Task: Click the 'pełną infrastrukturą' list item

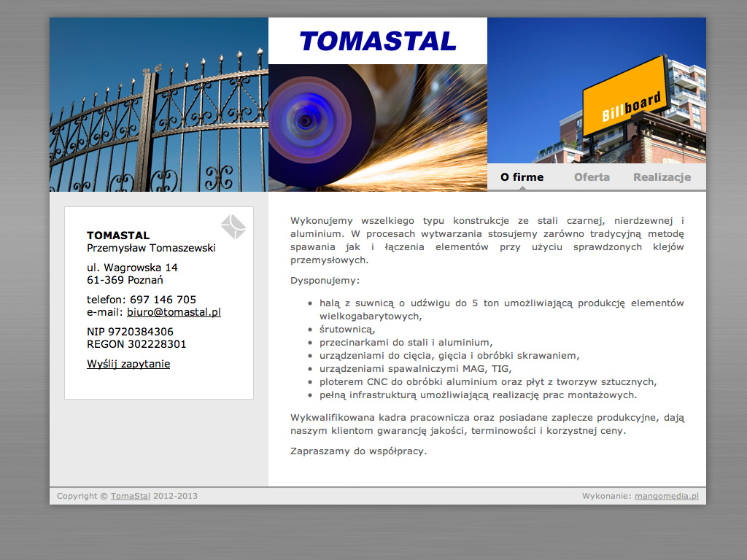Action: tap(479, 394)
